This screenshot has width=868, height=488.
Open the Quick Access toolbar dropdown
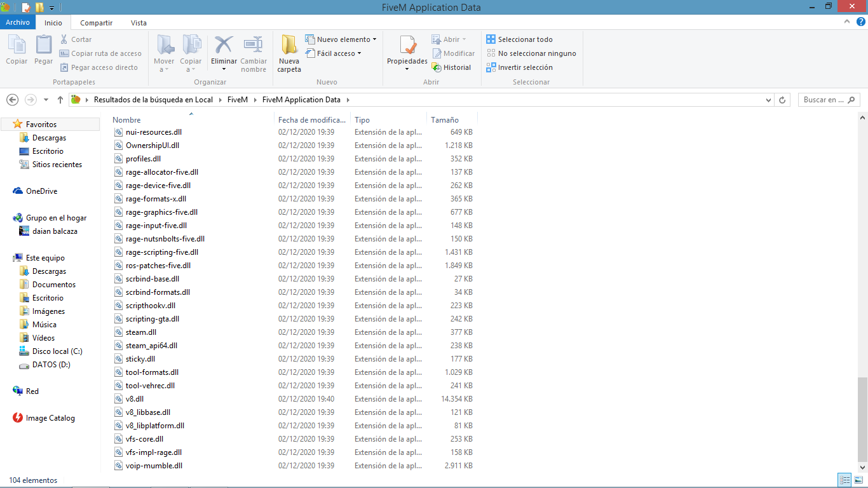pyautogui.click(x=51, y=8)
